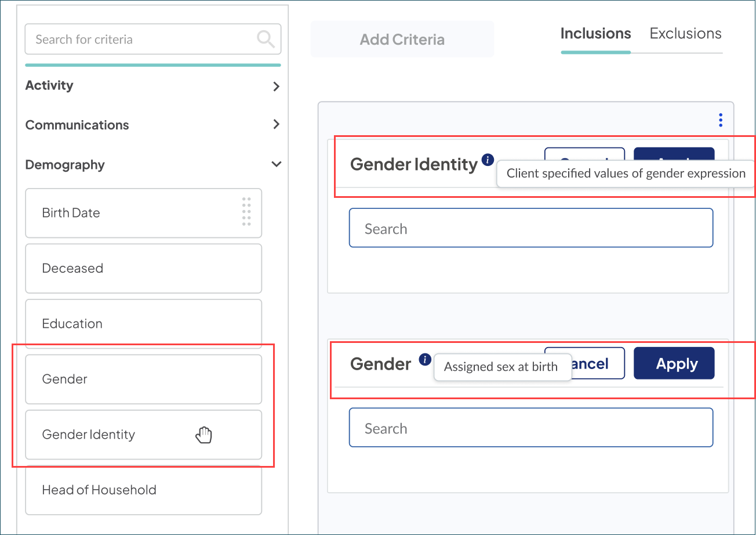Click the info icon next to Gender
The height and width of the screenshot is (535, 756).
pos(424,359)
